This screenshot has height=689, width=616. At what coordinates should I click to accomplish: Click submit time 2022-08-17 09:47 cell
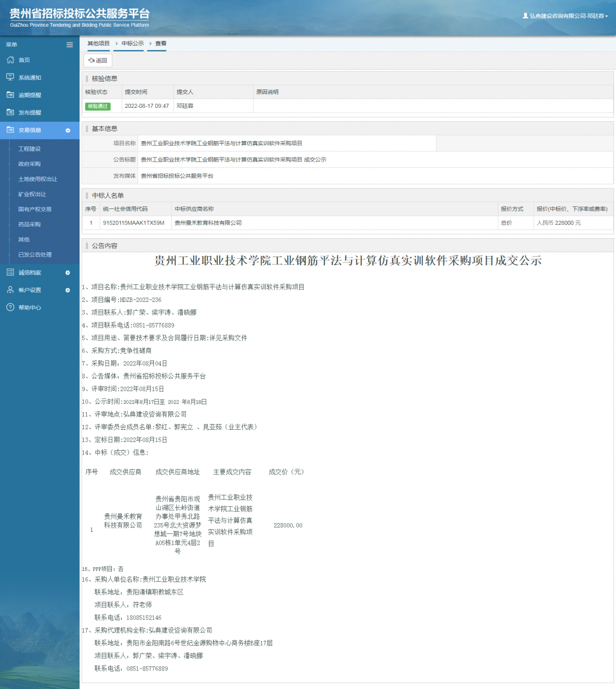click(x=147, y=106)
